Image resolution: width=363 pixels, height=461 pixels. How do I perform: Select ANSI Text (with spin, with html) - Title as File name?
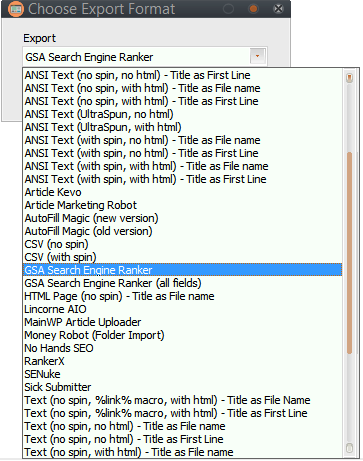click(x=183, y=166)
